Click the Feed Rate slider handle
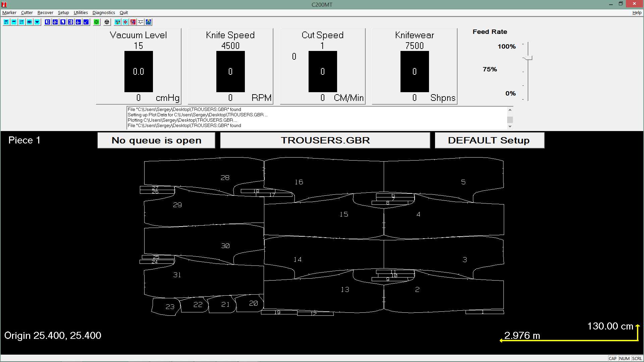Viewport: 644px width, 362px height. (x=528, y=58)
